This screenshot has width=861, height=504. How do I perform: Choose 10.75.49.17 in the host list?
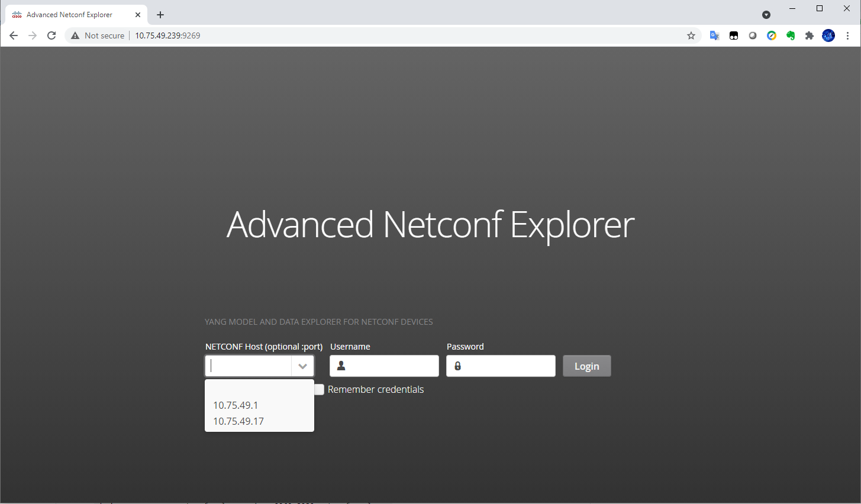click(x=238, y=421)
